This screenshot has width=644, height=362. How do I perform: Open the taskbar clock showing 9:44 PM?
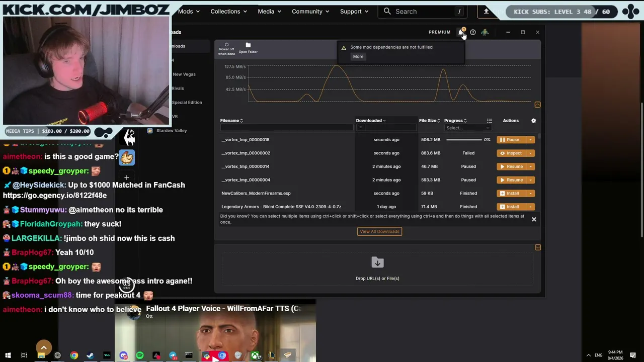point(615,355)
